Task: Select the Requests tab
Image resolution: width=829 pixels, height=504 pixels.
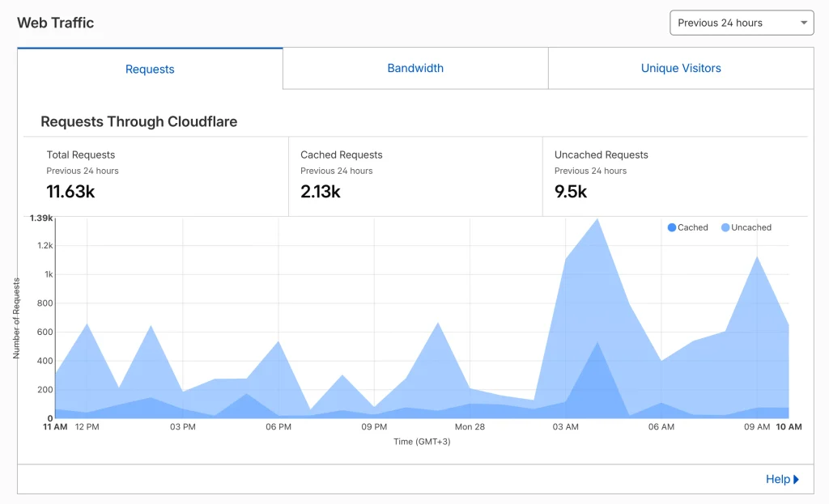Action: point(150,69)
